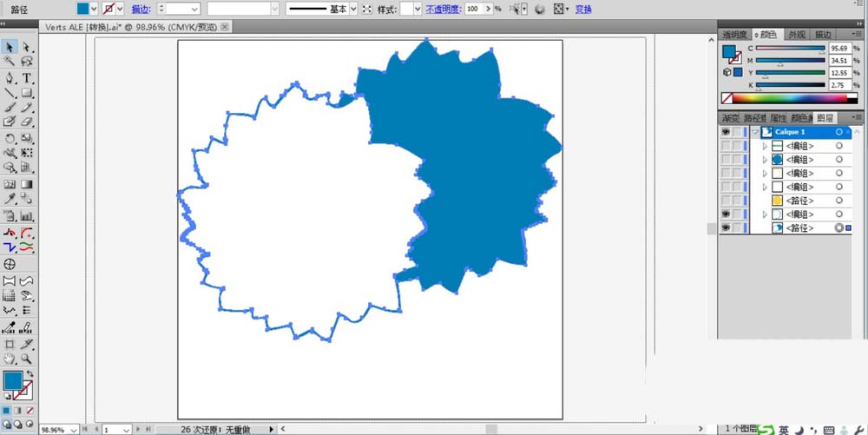Screen dimensions: 868x435
Task: Click the crosshair circle plugin tool
Action: [x=10, y=264]
